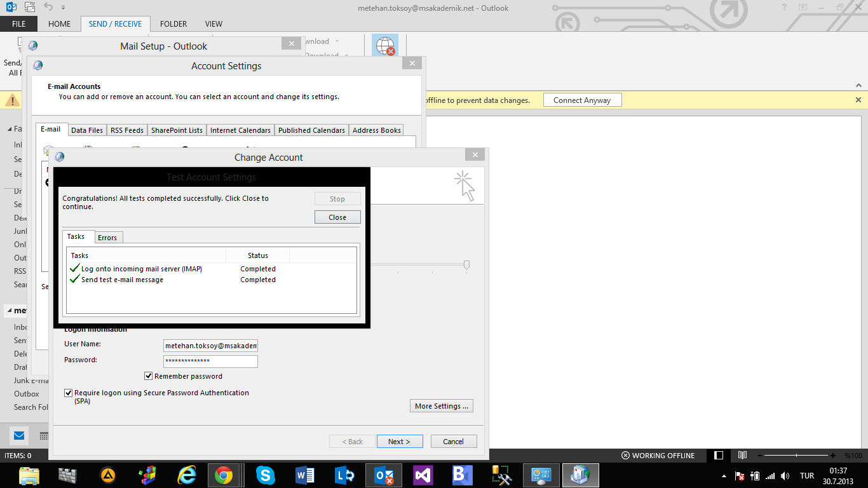868x488 pixels.
Task: Click into the Password field
Action: click(210, 362)
